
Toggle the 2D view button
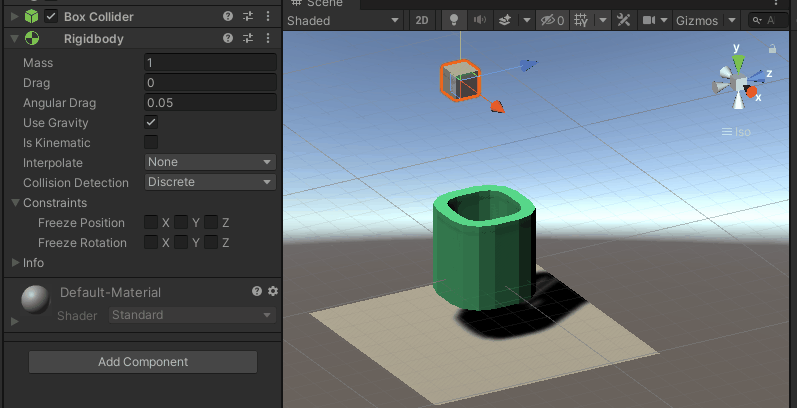click(422, 20)
